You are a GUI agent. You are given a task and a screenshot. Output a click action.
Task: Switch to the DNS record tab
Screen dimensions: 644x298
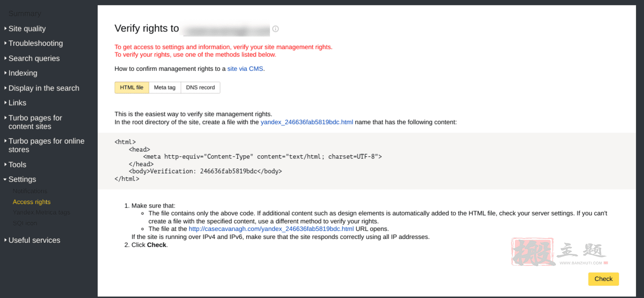[x=200, y=87]
